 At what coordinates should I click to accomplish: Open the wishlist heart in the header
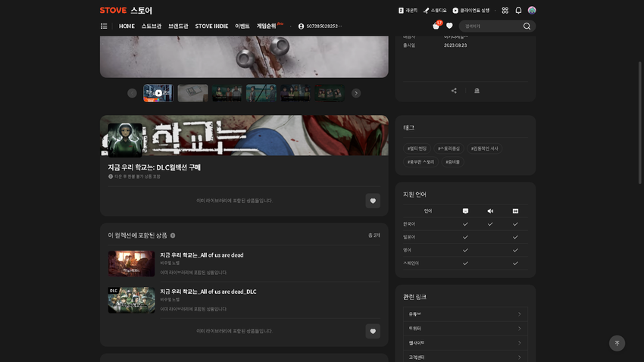pyautogui.click(x=449, y=26)
